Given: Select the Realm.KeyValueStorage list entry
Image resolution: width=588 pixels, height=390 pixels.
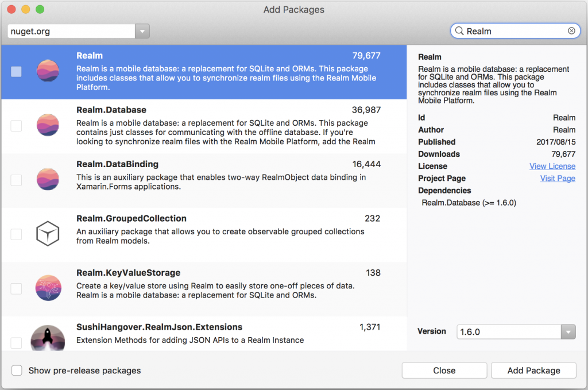Looking at the screenshot, I should (204, 289).
